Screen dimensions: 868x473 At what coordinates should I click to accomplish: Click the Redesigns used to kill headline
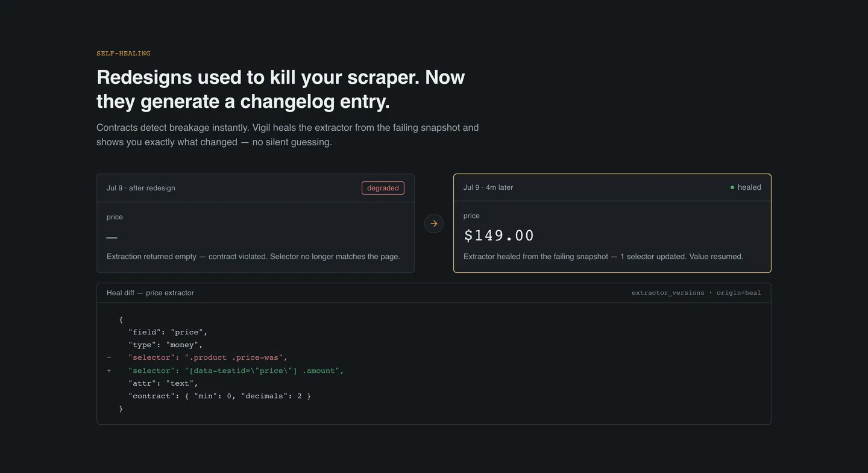(x=281, y=89)
